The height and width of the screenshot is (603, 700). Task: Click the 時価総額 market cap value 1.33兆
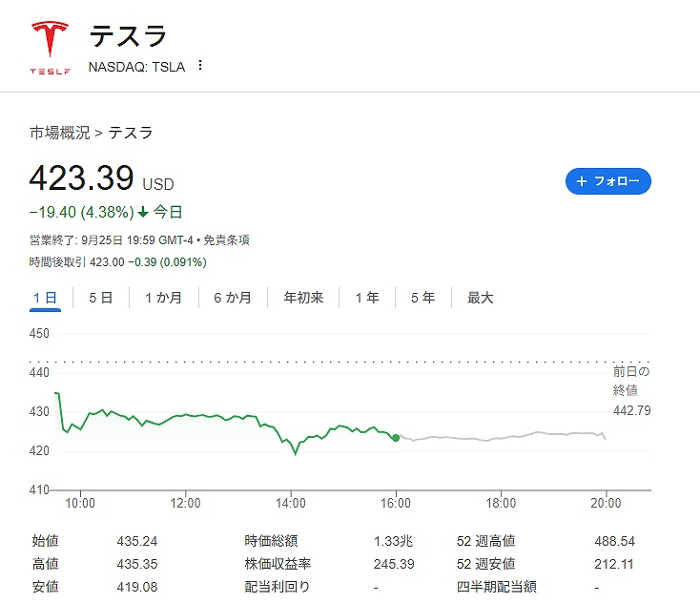click(x=394, y=541)
